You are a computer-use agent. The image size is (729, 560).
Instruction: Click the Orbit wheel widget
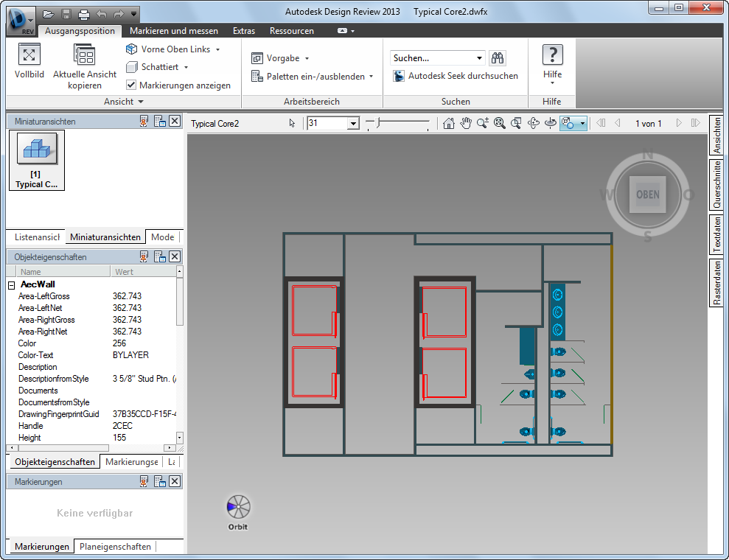(238, 507)
